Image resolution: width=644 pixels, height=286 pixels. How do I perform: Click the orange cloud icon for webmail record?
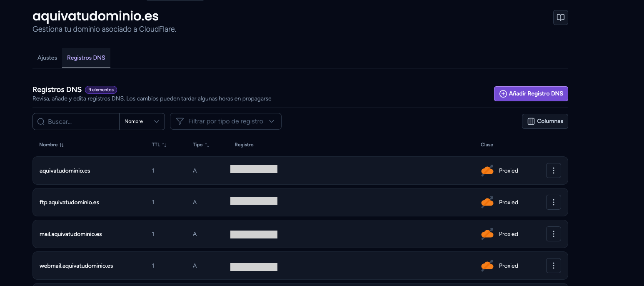tap(487, 266)
